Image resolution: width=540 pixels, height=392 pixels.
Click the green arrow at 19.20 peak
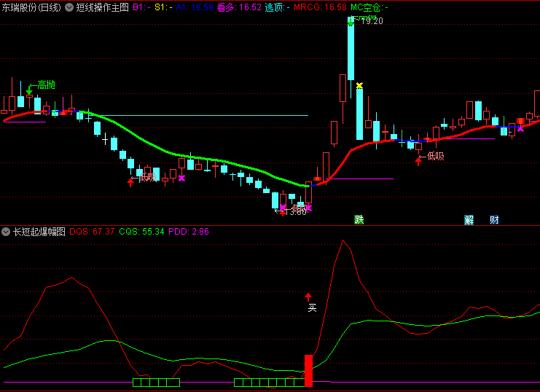[x=351, y=22]
